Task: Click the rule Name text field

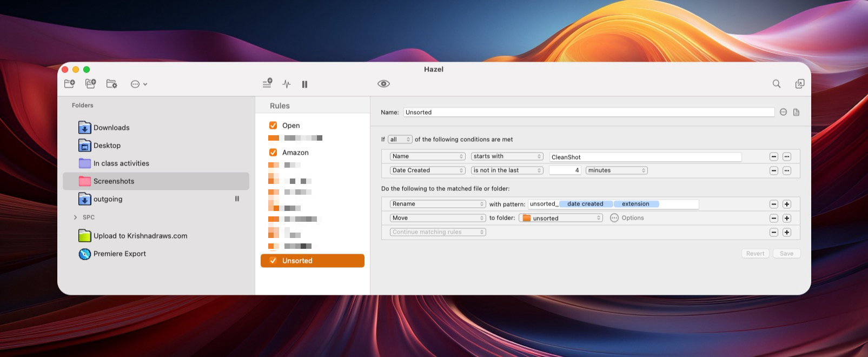Action: 588,113
